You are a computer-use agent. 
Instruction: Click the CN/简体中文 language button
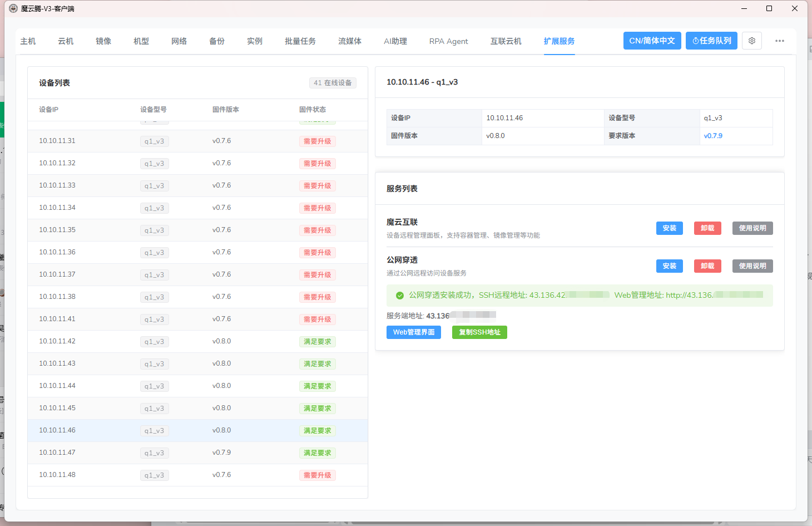coord(652,41)
